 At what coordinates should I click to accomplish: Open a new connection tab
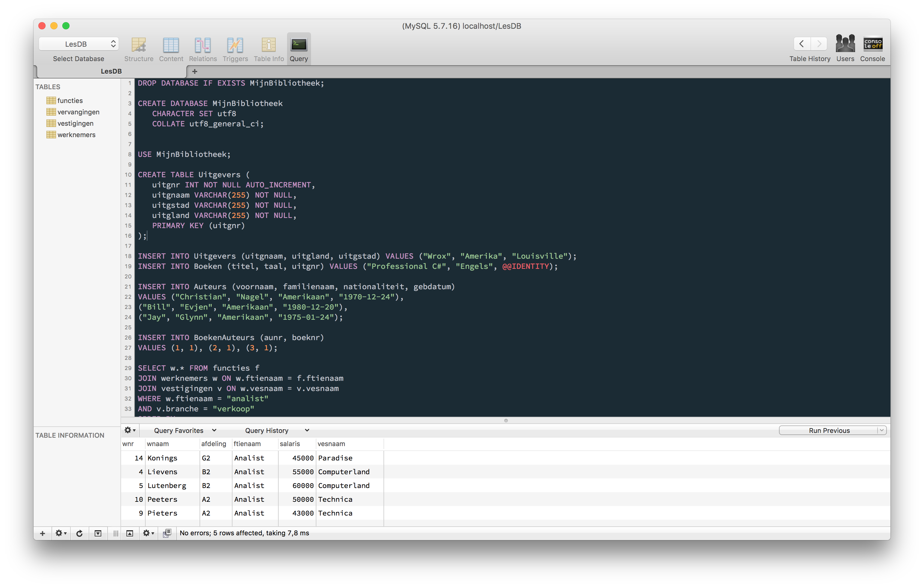194,71
